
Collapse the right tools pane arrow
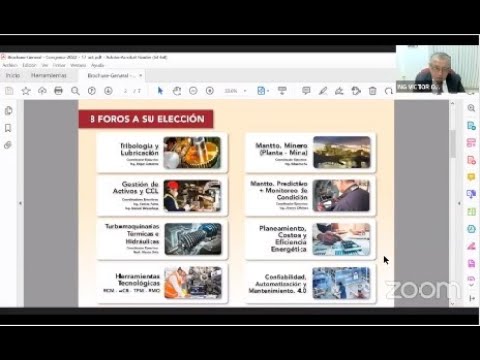(x=459, y=203)
